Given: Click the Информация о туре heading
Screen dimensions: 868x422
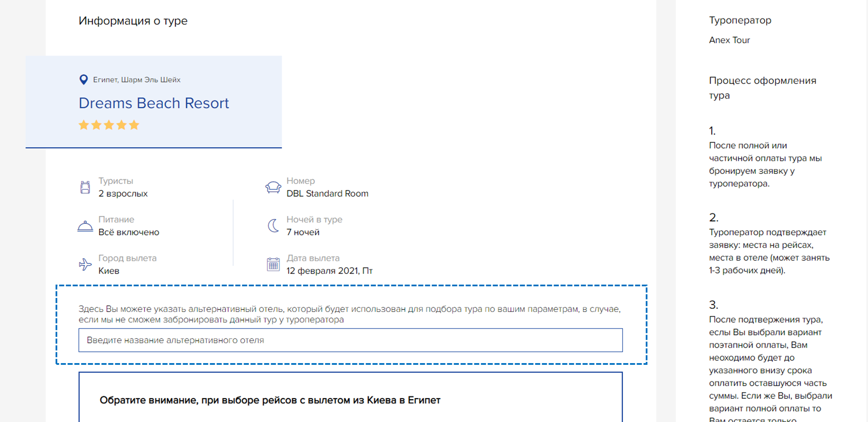Looking at the screenshot, I should tap(133, 21).
